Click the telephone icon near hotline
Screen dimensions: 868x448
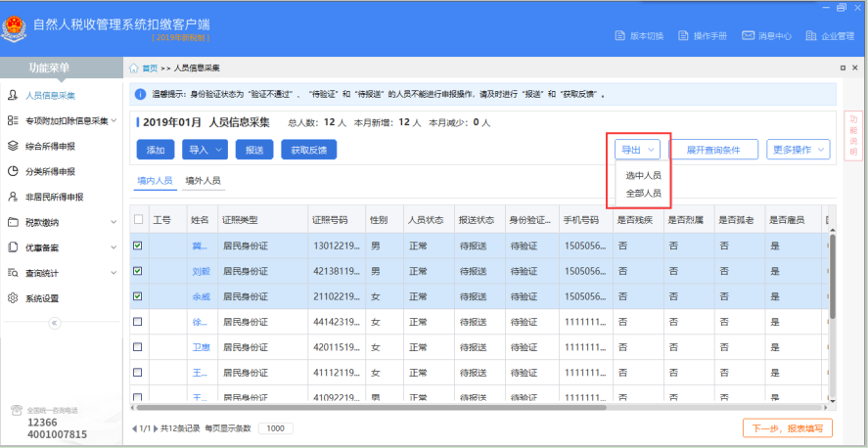(x=18, y=411)
